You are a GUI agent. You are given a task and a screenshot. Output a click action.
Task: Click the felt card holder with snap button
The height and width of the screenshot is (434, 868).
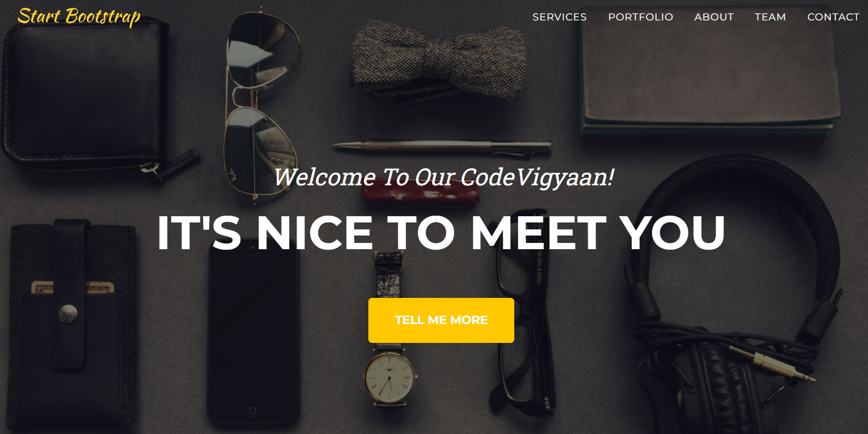click(x=73, y=325)
